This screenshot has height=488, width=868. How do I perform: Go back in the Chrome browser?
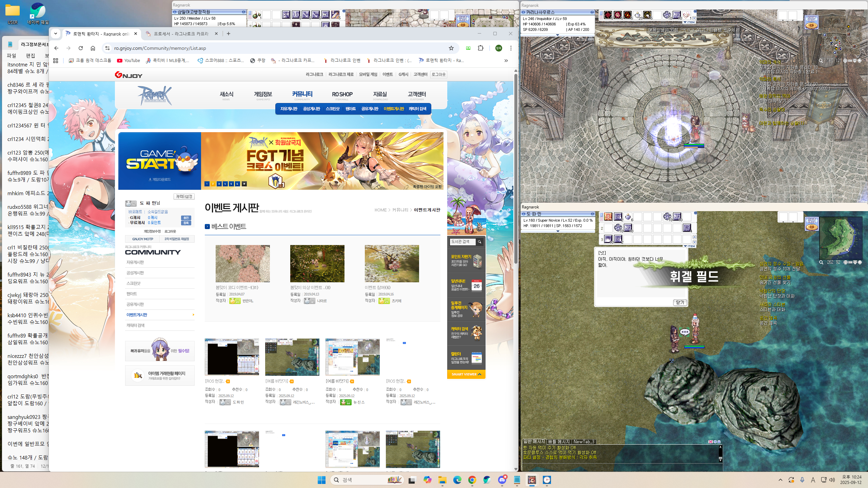click(56, 48)
